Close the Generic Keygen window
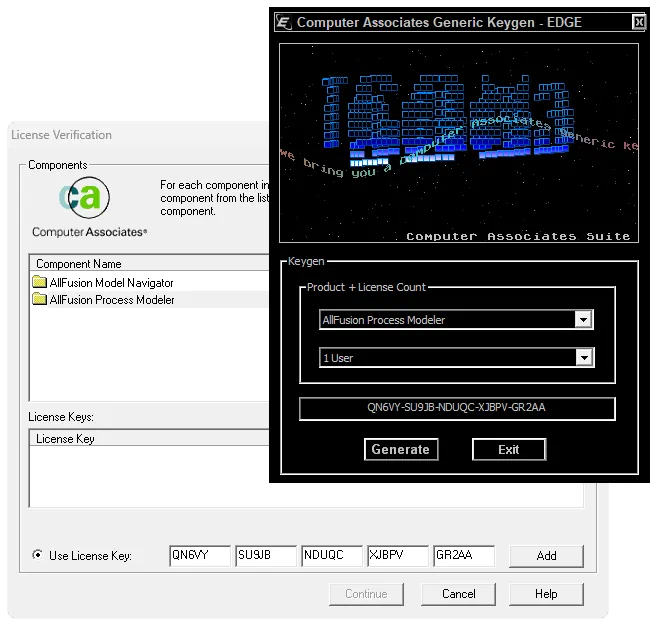The width and height of the screenshot is (658, 625). tap(639, 22)
